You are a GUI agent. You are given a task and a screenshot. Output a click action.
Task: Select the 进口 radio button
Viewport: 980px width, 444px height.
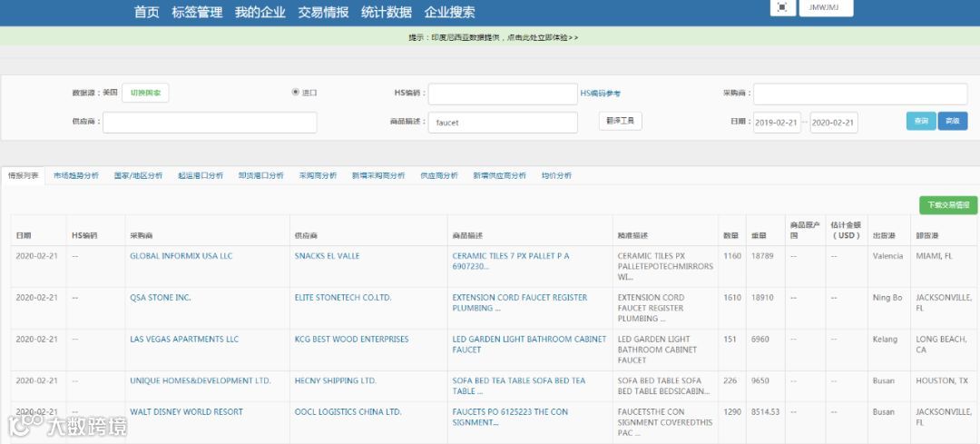(x=296, y=92)
